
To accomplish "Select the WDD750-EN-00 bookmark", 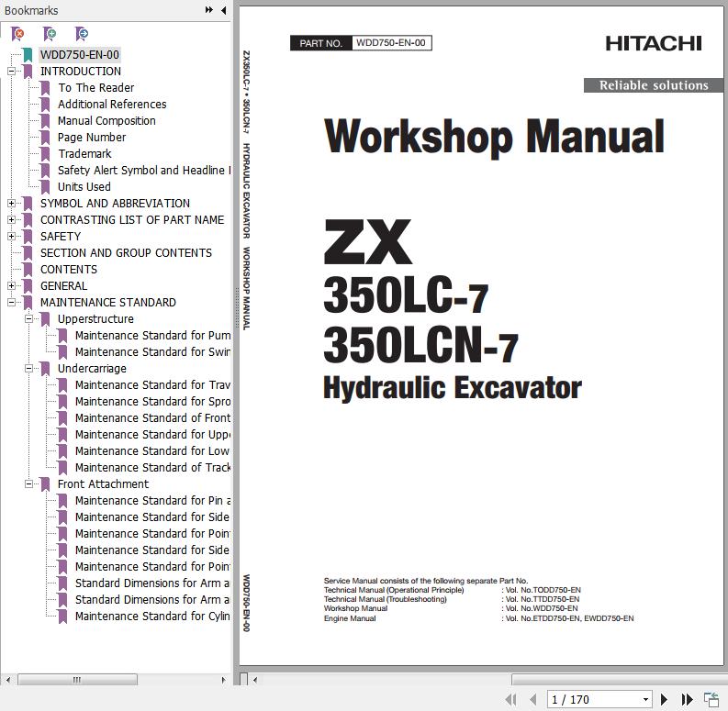I will tap(79, 55).
